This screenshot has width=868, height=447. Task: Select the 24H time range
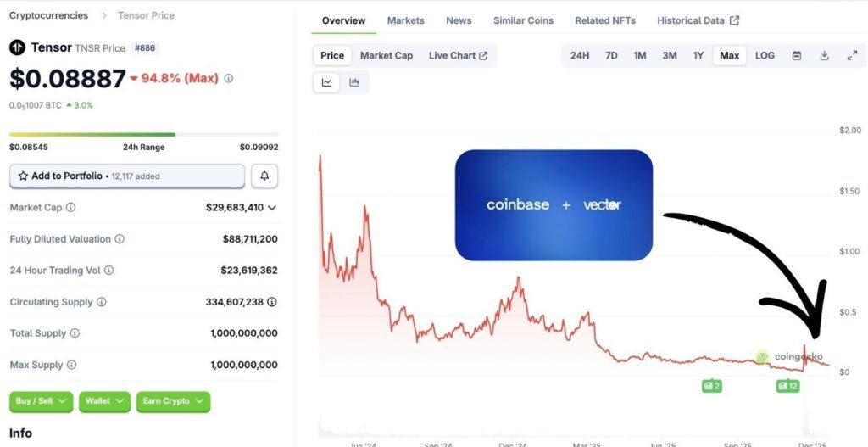(x=580, y=56)
